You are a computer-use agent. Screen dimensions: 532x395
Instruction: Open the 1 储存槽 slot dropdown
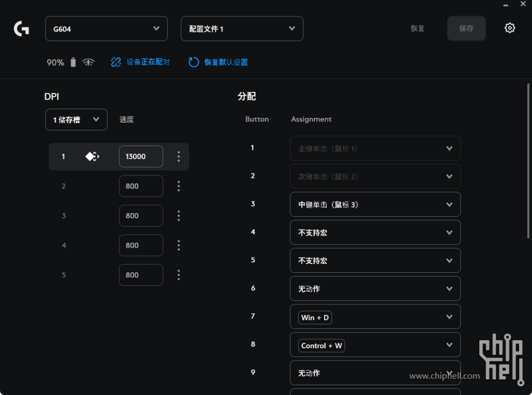(77, 120)
